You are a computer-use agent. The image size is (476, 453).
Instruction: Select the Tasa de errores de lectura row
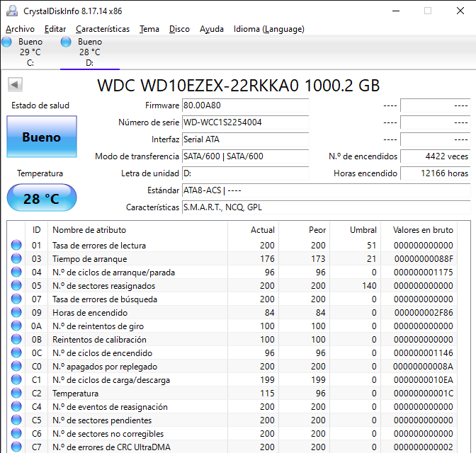232,245
